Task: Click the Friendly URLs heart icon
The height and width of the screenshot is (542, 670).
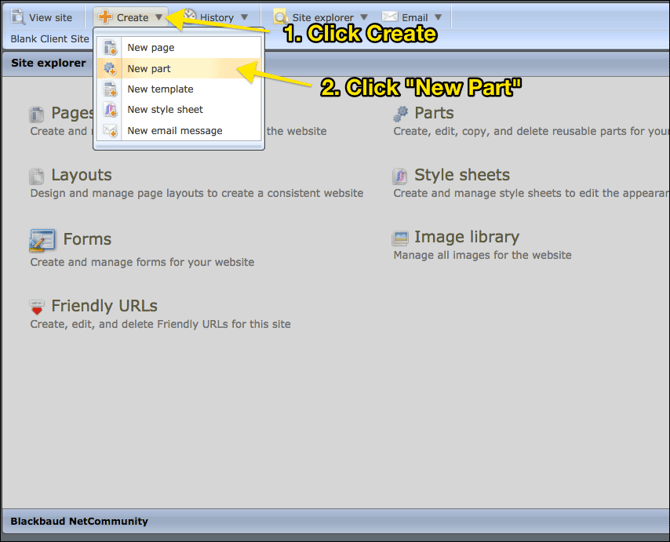Action: tap(37, 307)
